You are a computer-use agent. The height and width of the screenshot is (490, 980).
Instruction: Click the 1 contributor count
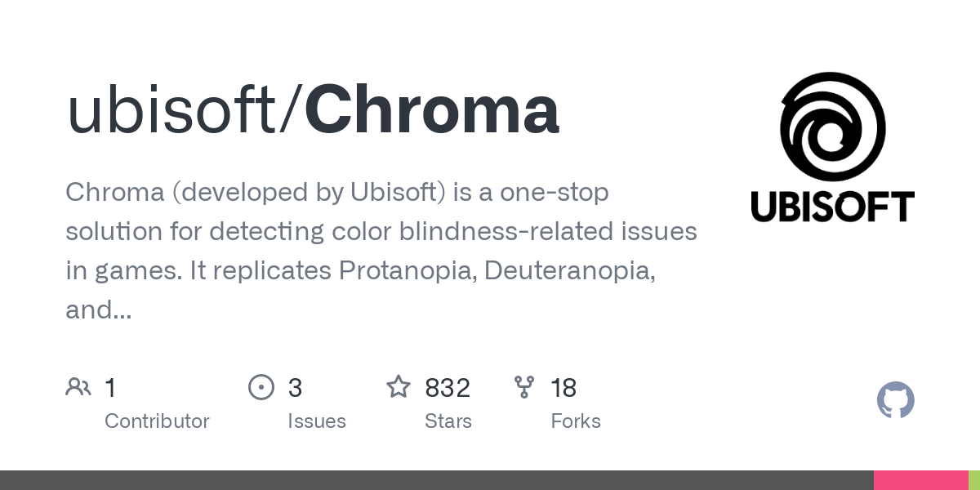pos(110,388)
